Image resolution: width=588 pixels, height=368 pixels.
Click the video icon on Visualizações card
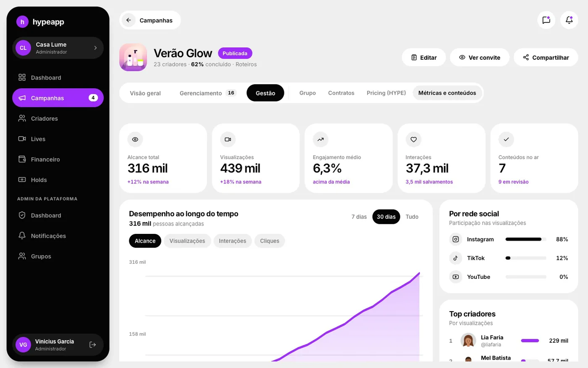(228, 139)
